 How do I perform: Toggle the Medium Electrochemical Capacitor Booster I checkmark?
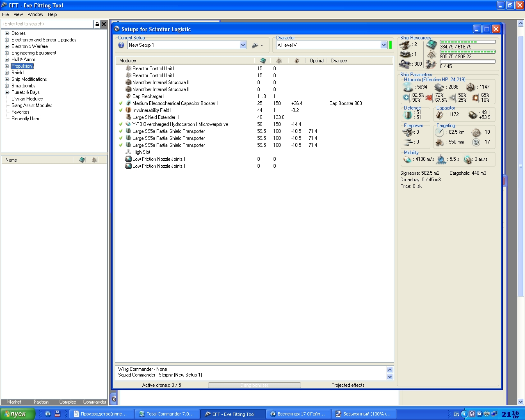(x=121, y=103)
